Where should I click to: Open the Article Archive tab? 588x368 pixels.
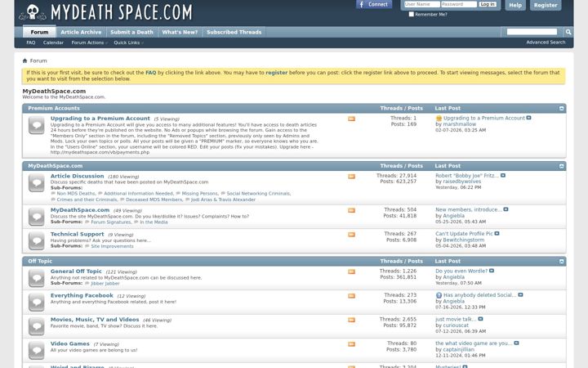[x=81, y=32]
